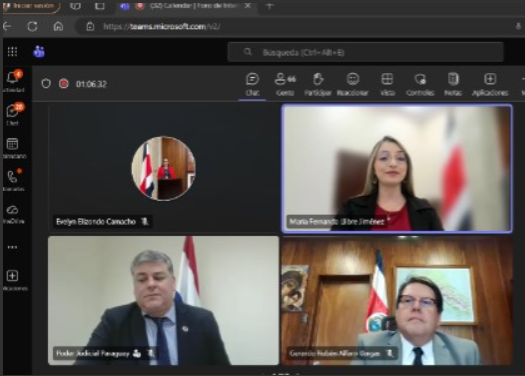The width and height of the screenshot is (525, 376).
Task: Click the microphone icon in address bar
Action: click(518, 26)
